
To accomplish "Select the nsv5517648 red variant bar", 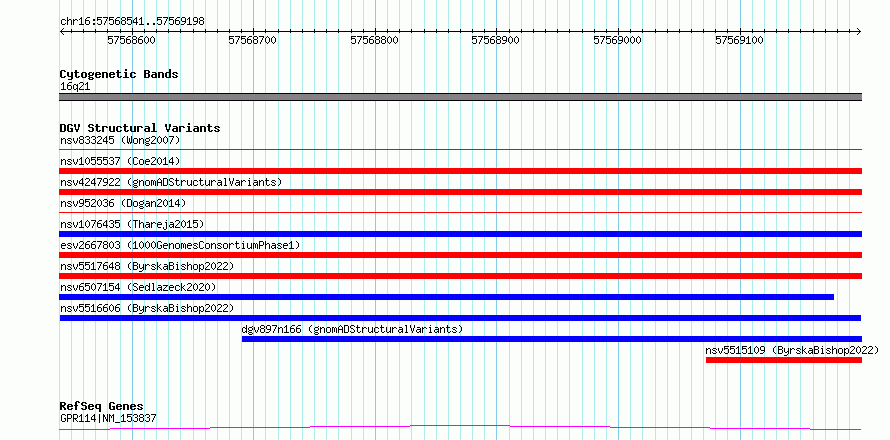I will (460, 276).
